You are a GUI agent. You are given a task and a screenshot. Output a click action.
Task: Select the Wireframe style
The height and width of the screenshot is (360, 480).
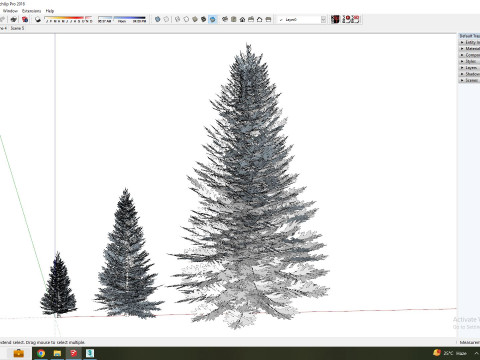[178, 20]
